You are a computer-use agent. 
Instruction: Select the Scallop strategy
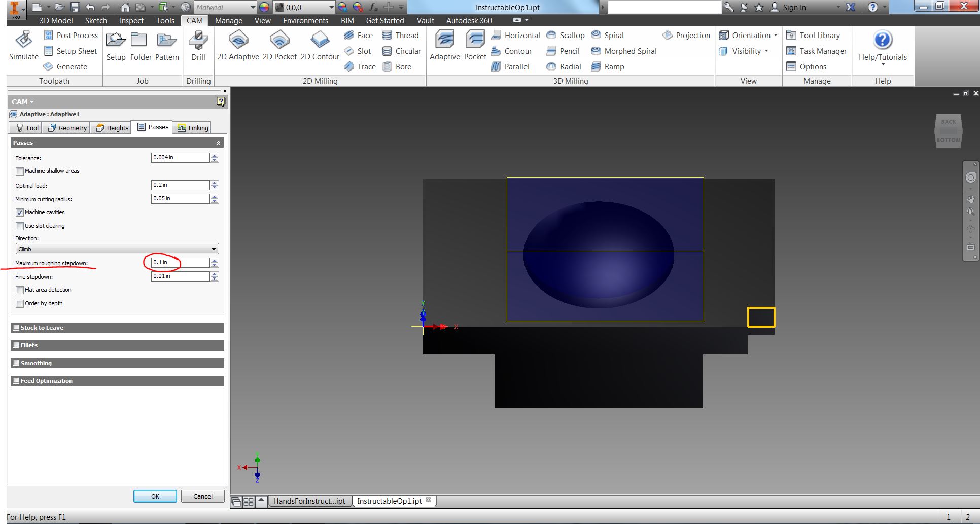(x=565, y=35)
